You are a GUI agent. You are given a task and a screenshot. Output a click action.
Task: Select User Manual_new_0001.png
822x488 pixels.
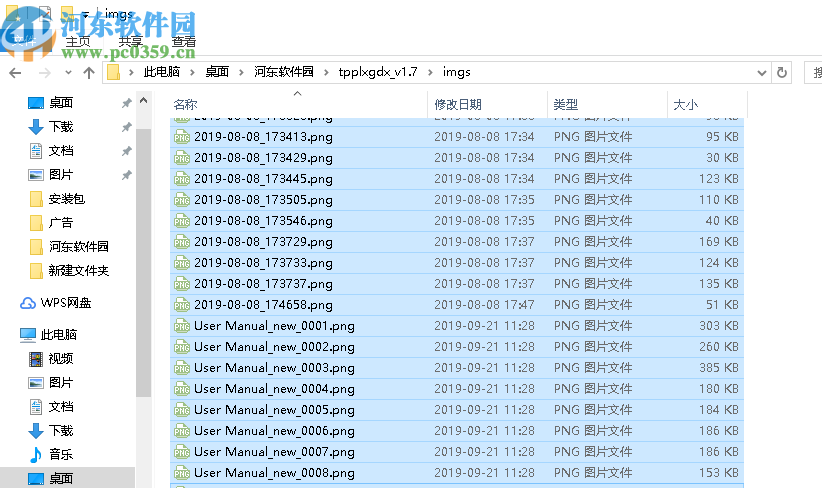(274, 326)
